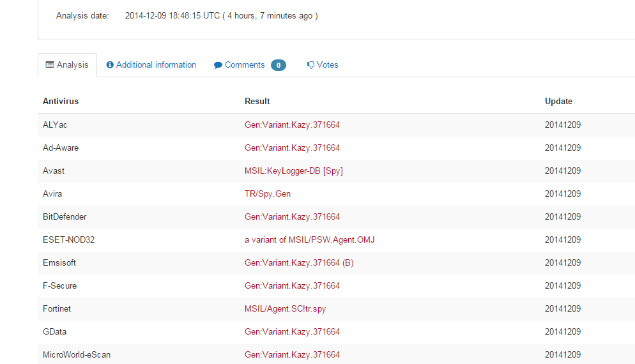Viewport: 635px width, 364px height.
Task: Open the Comments tab
Action: [x=249, y=64]
